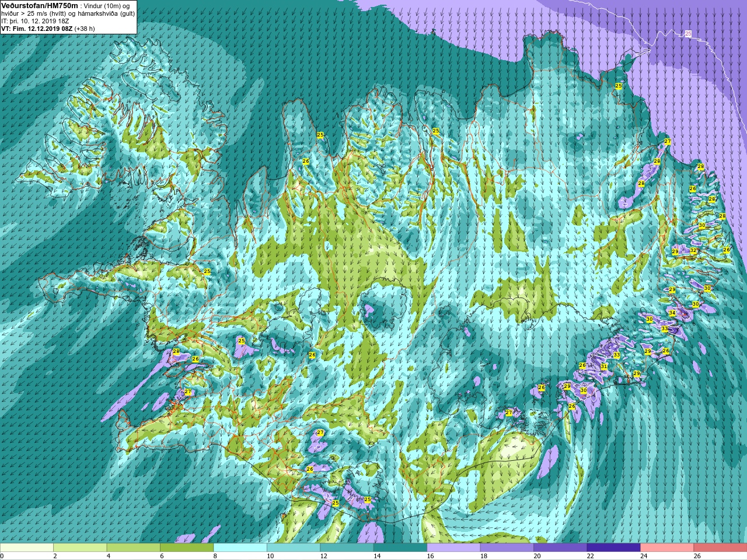Screen dimensions: 747x560
Task: Click the light lavender 16–18 legend swatch
Action: pyautogui.click(x=453, y=548)
